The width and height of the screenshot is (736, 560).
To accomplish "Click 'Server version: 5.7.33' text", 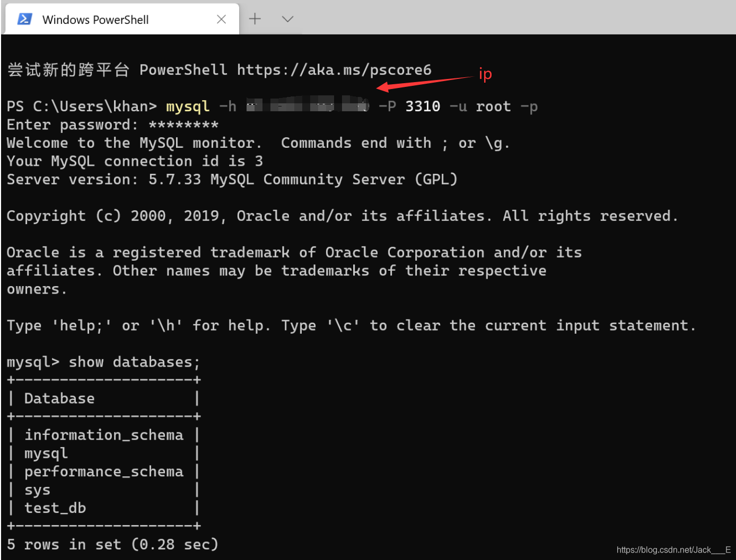I will pyautogui.click(x=104, y=180).
